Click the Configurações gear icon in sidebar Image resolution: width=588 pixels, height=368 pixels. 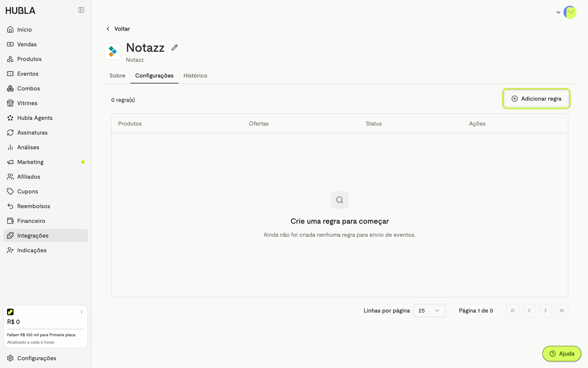(x=10, y=358)
